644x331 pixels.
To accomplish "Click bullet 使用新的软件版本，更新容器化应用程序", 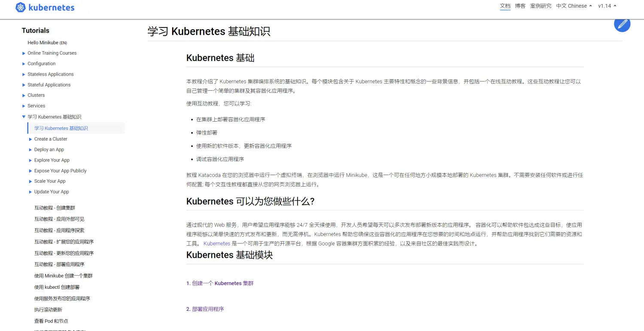I will (244, 146).
